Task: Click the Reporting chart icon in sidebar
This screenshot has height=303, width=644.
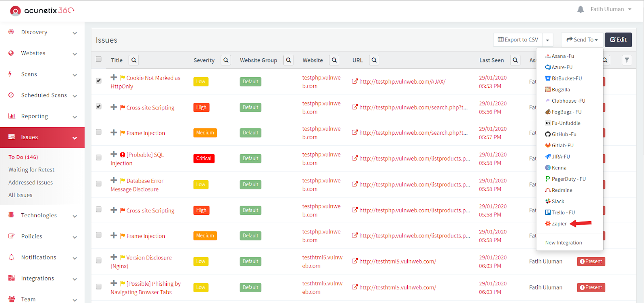Action: tap(12, 116)
